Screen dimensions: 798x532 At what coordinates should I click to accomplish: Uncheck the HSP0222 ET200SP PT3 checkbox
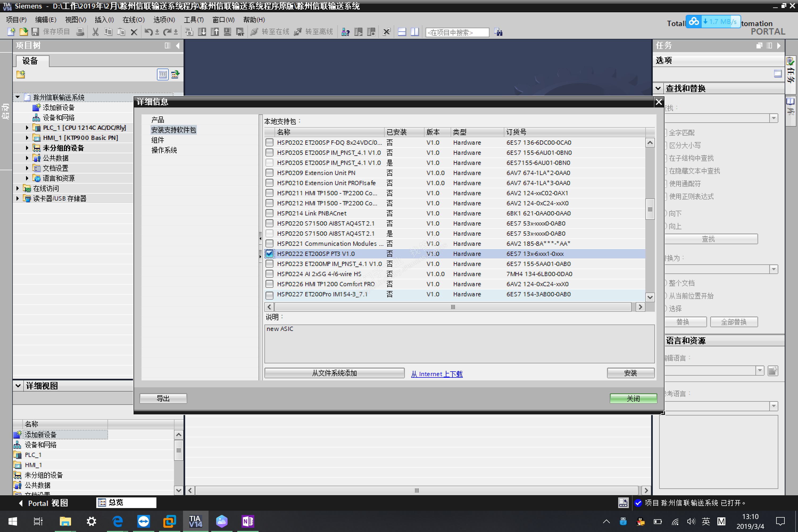click(x=269, y=253)
